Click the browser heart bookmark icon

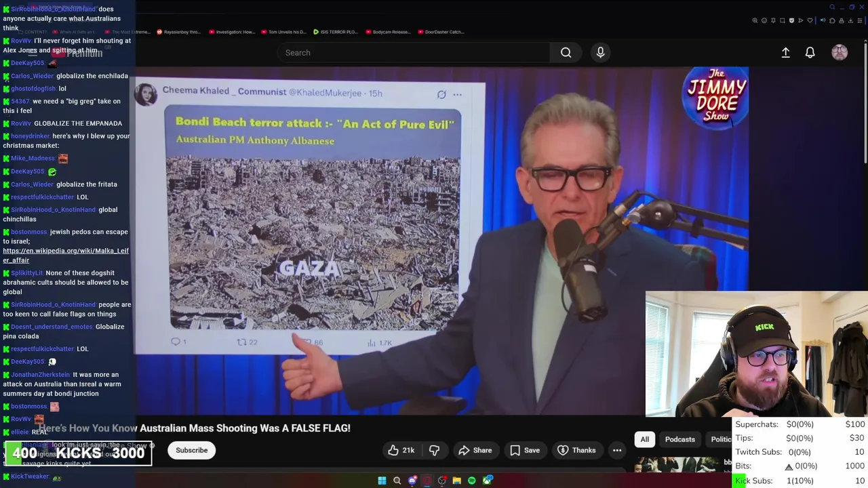pyautogui.click(x=810, y=20)
